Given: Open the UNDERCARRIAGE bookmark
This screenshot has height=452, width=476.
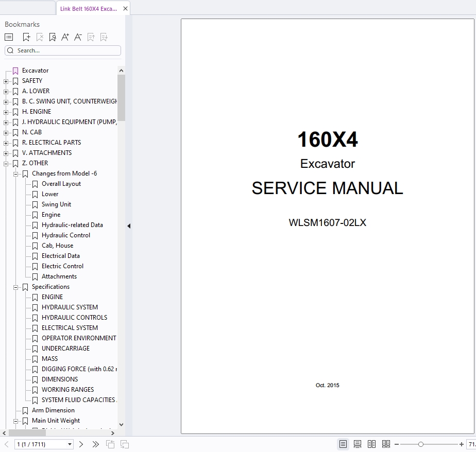Looking at the screenshot, I should 65,349.
